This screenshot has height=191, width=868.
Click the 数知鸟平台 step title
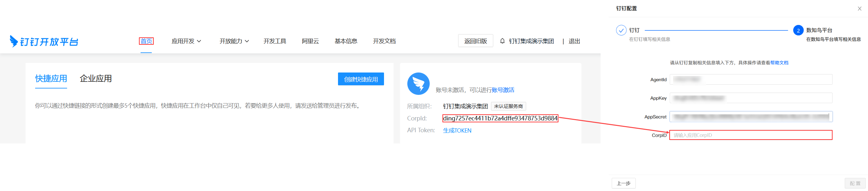(x=819, y=30)
